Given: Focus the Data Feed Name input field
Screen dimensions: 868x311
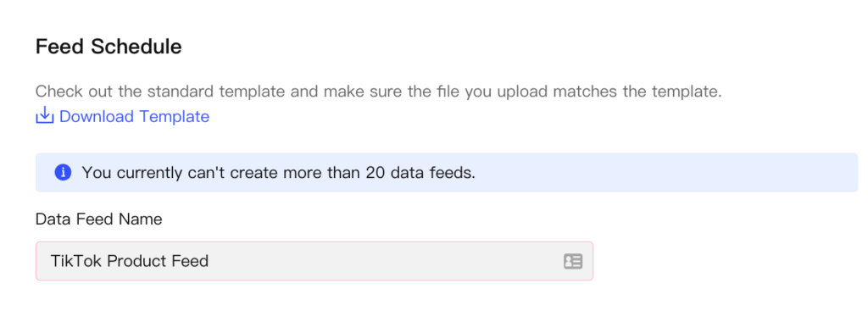Looking at the screenshot, I should 314,261.
